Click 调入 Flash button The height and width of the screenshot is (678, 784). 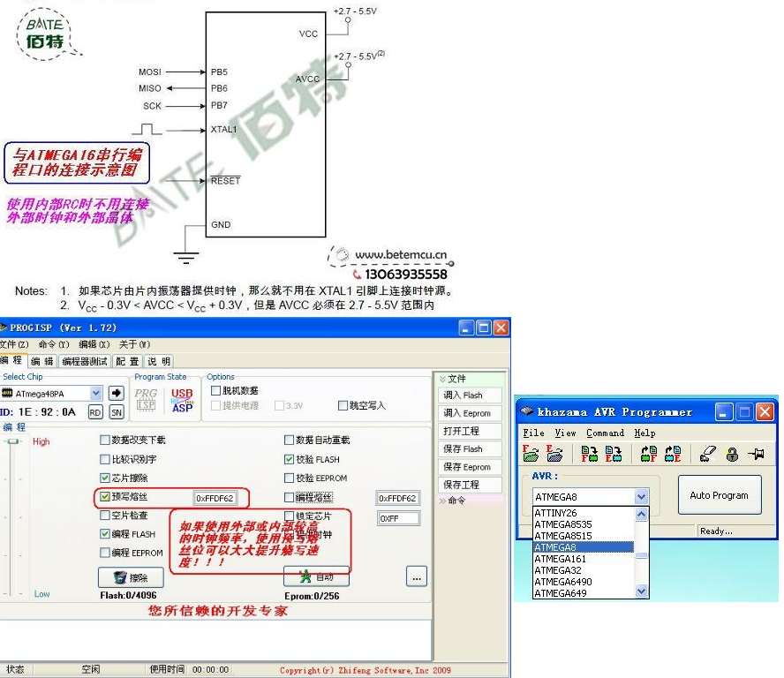click(470, 395)
